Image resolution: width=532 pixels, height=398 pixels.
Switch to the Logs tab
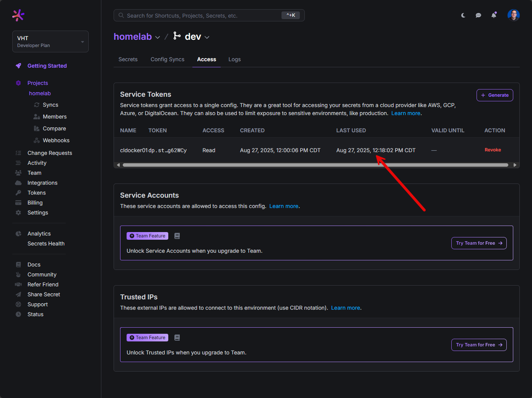(234, 59)
